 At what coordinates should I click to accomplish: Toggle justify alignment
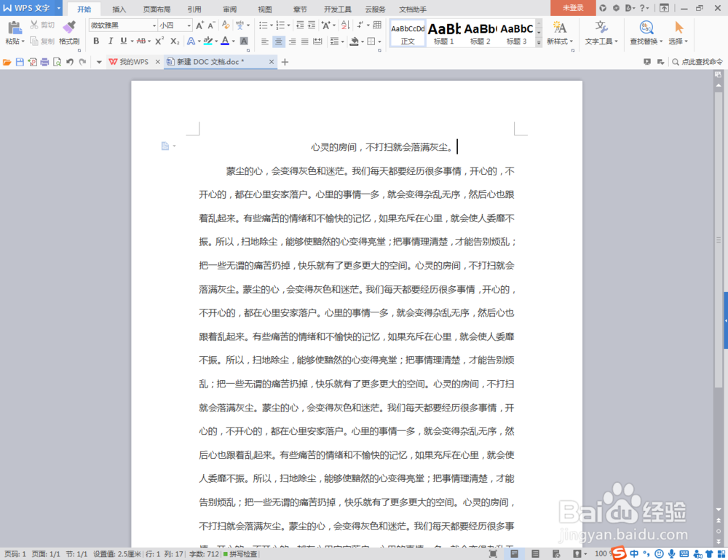tap(305, 42)
